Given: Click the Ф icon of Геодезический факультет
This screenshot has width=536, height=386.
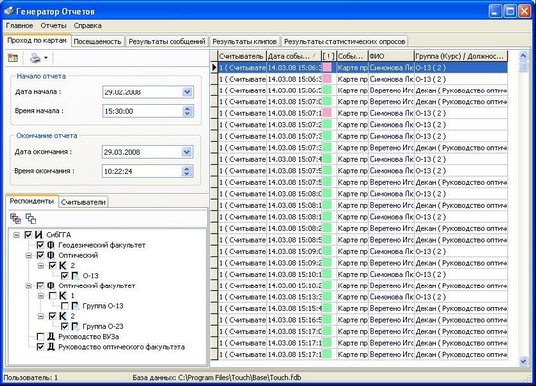Looking at the screenshot, I should click(51, 245).
